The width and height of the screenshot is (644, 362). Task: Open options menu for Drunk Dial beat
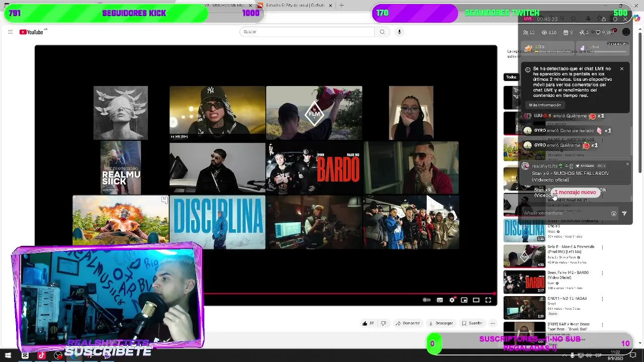(x=603, y=326)
